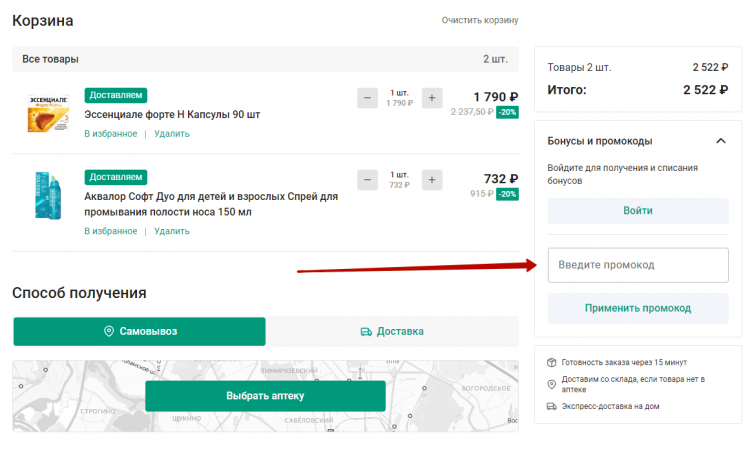752x449 pixels.
Task: Decrease quantity of Аквалор Софт Дуо spray
Action: click(367, 180)
